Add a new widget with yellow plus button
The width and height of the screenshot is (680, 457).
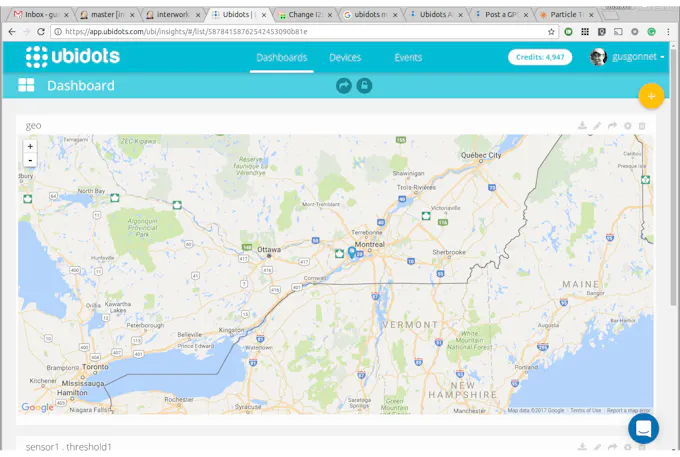pyautogui.click(x=651, y=96)
